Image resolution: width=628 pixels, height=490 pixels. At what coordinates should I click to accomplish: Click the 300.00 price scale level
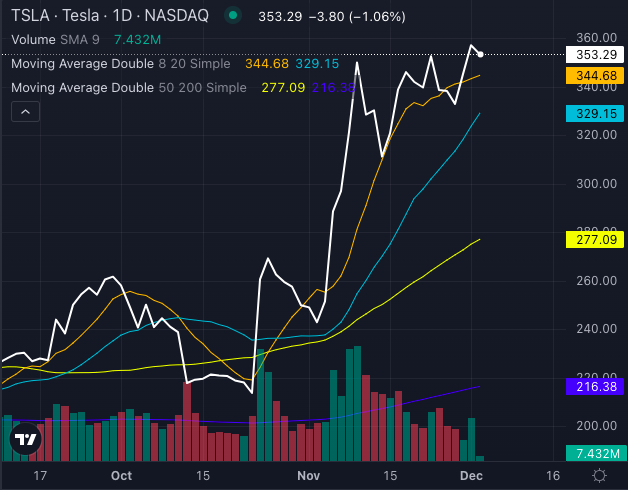[x=596, y=184]
